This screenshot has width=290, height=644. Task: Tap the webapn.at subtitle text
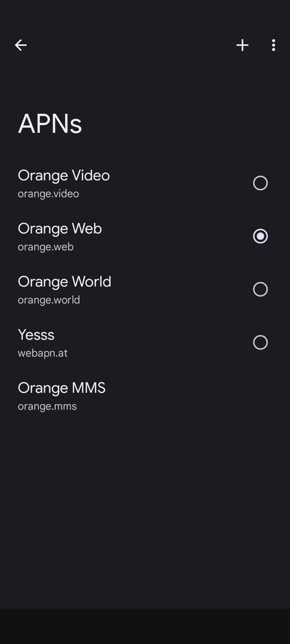pos(43,353)
